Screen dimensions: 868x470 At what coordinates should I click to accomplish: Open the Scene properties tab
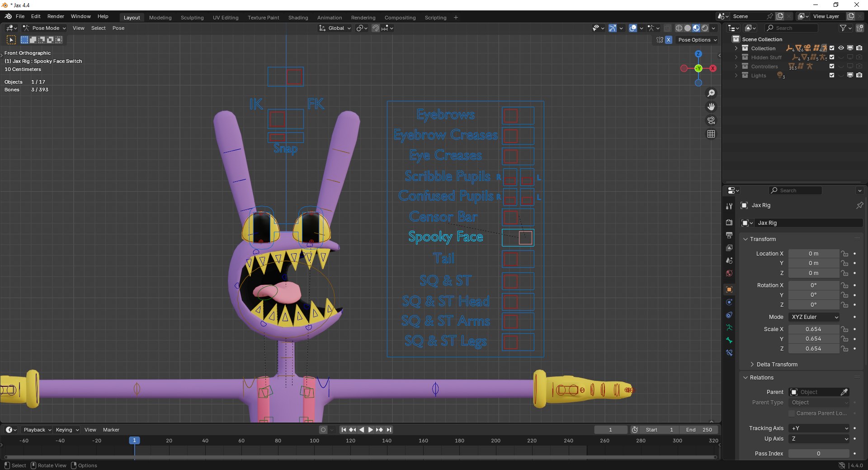729,261
